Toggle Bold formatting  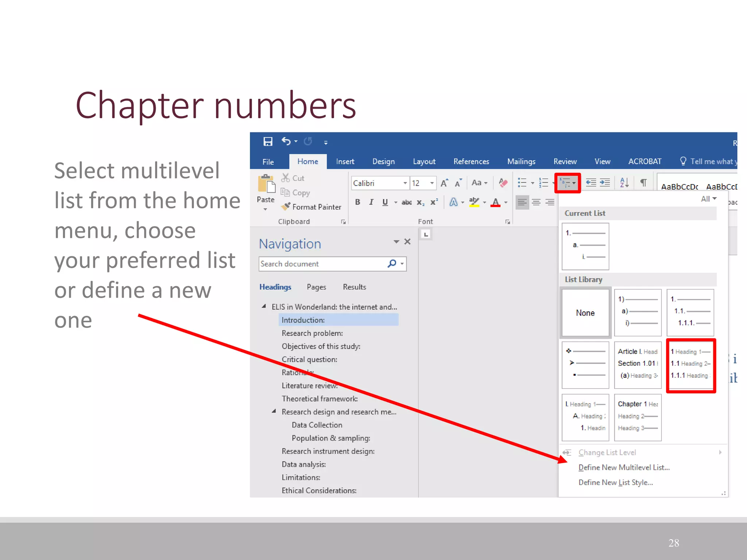click(357, 202)
